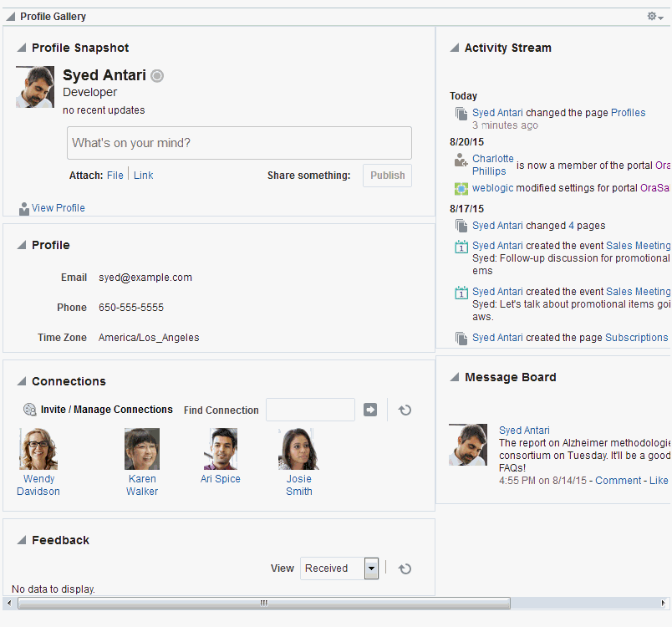Click Syed Antari's Profile Snapshot photo
Image resolution: width=672 pixels, height=627 pixels.
[35, 87]
